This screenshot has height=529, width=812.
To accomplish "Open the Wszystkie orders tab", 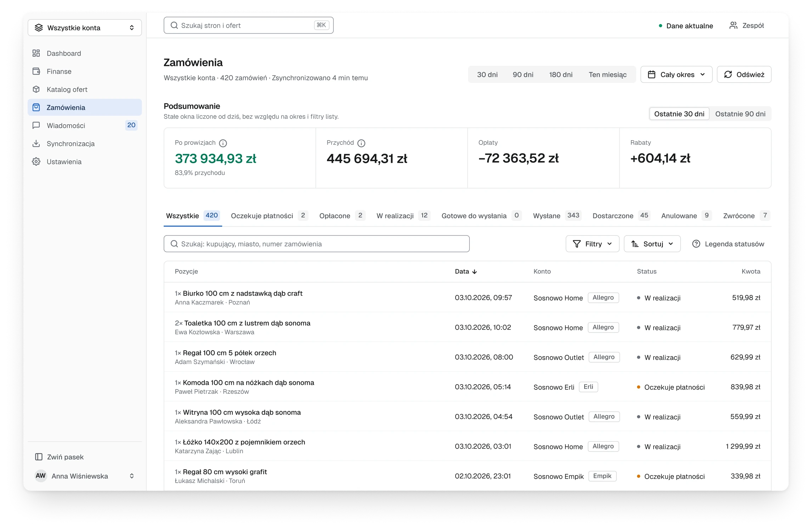I will tap(193, 216).
